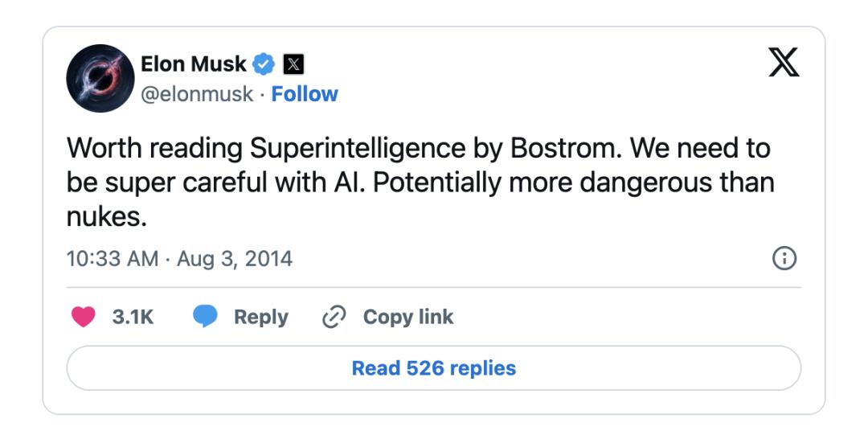The image size is (868, 435).
Task: Click the Elon Musk display name
Action: point(193,64)
